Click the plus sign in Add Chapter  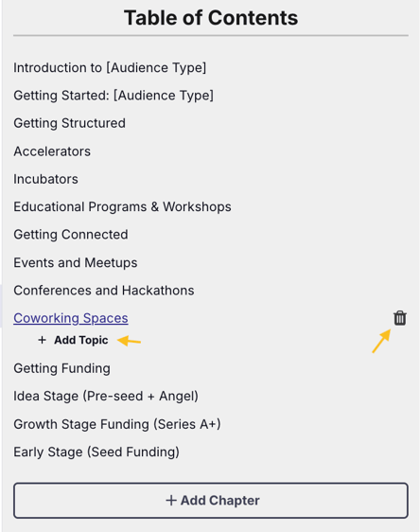(171, 501)
